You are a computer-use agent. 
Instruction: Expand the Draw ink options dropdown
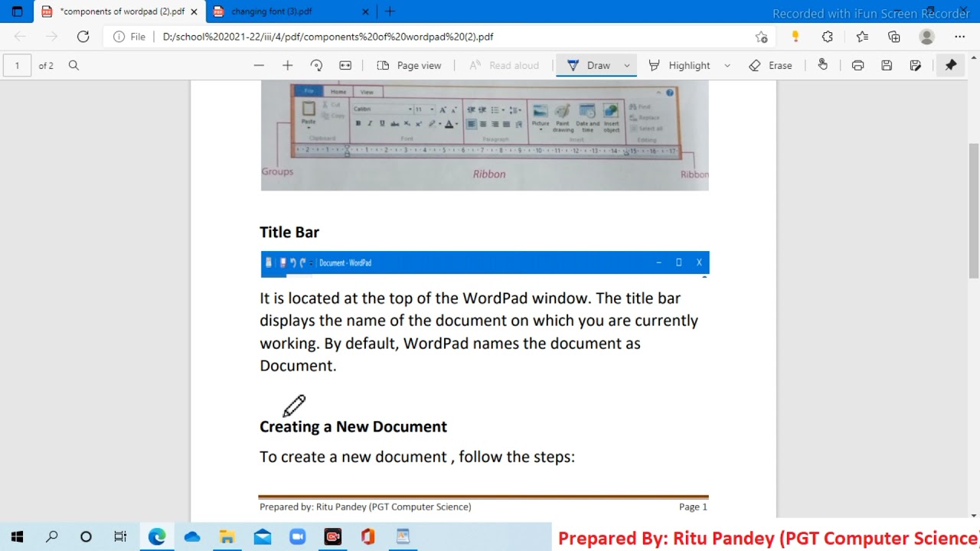(x=626, y=65)
